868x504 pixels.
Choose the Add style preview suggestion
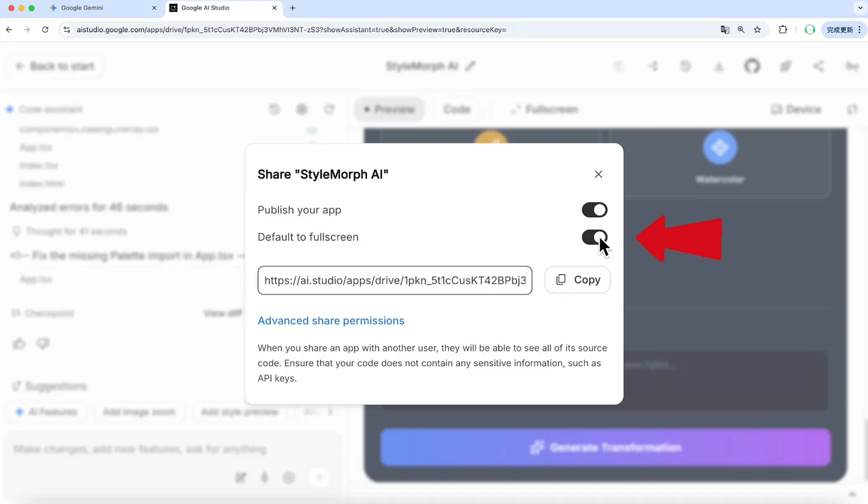[x=239, y=412]
